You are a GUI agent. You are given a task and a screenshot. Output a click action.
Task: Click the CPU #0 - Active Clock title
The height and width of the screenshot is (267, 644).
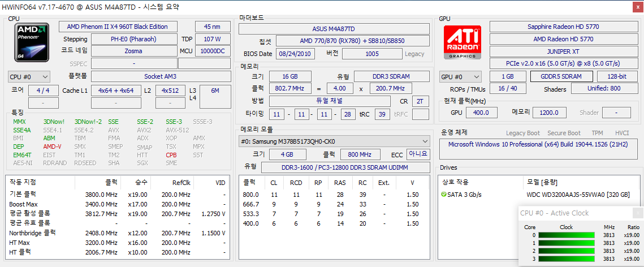pyautogui.click(x=555, y=213)
